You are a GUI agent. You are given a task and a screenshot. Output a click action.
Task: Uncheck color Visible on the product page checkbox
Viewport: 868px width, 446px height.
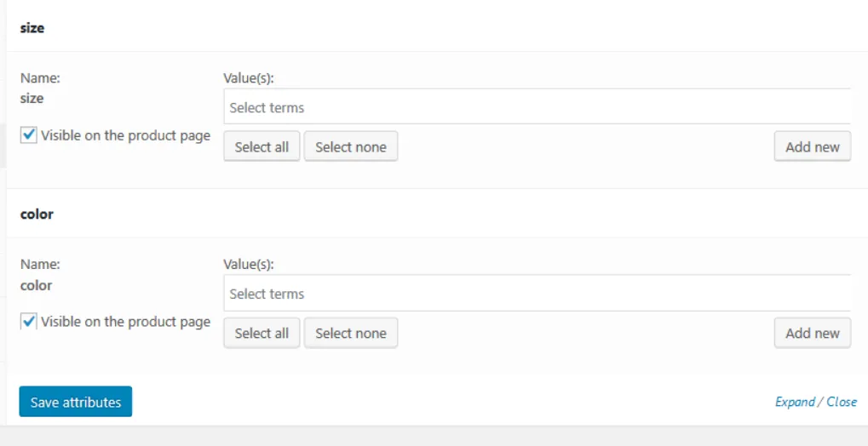coord(29,321)
